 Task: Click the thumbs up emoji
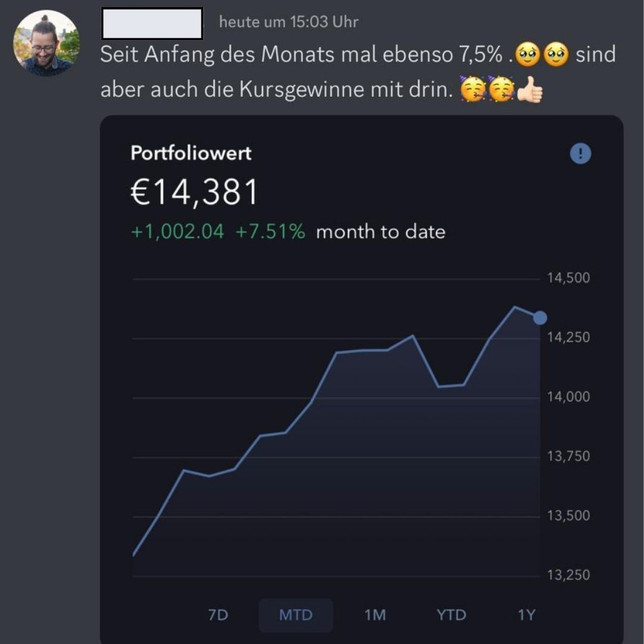pyautogui.click(x=530, y=91)
